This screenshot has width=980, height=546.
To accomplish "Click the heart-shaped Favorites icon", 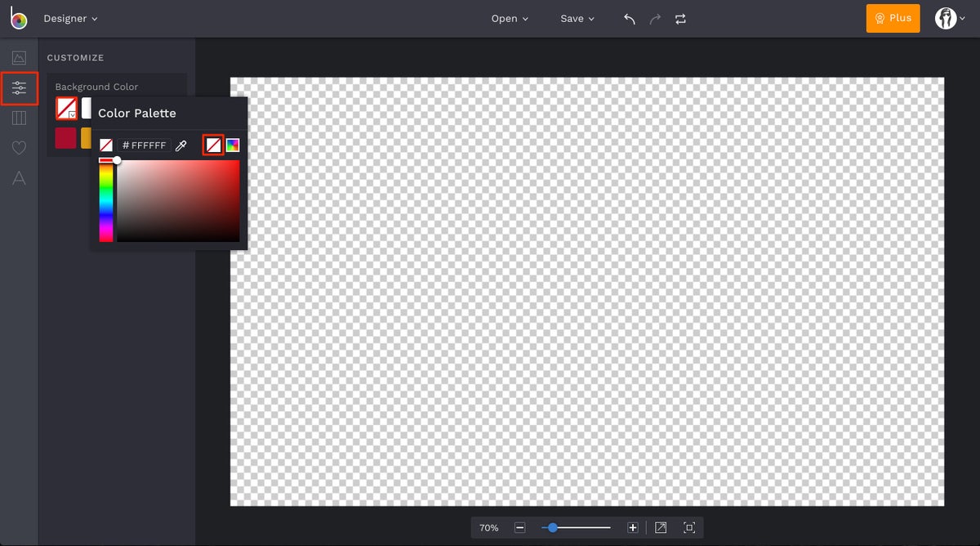I will click(20, 148).
